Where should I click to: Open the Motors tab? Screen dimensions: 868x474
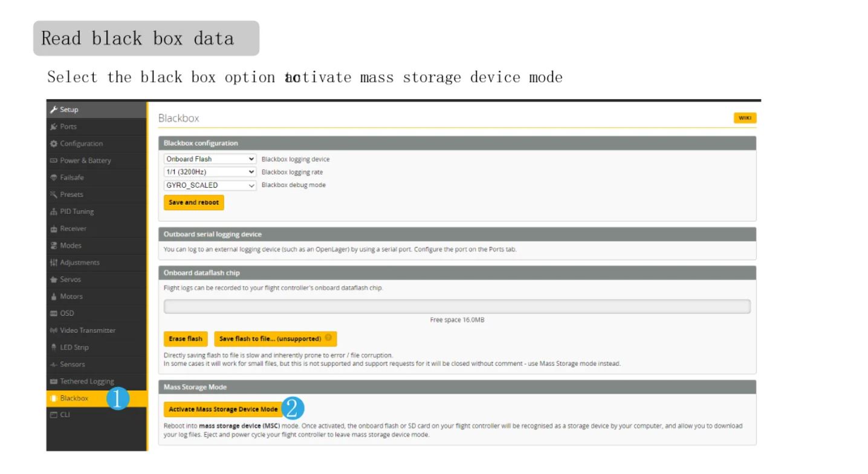[96, 296]
